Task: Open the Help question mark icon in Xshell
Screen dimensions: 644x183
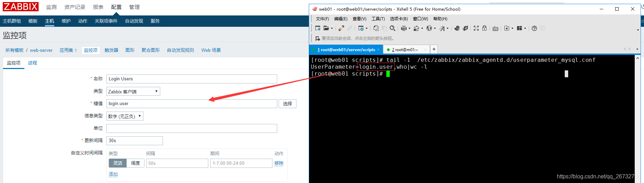Action: tap(534, 28)
